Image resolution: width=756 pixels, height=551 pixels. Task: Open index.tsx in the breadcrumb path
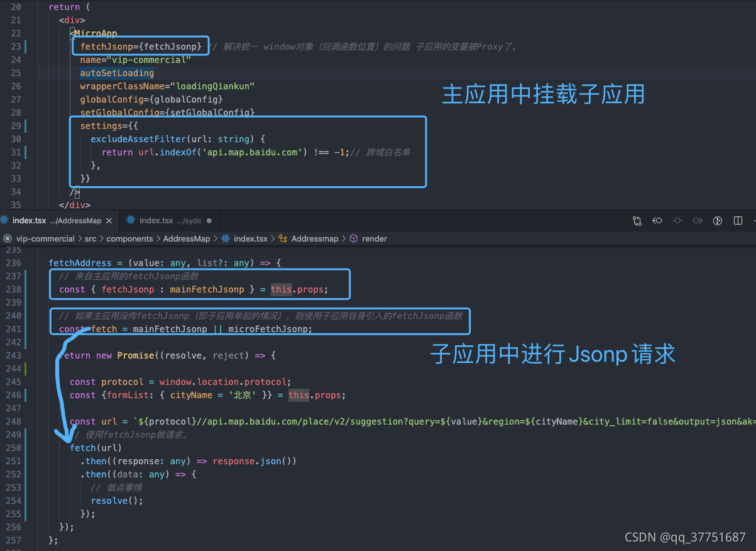click(250, 239)
